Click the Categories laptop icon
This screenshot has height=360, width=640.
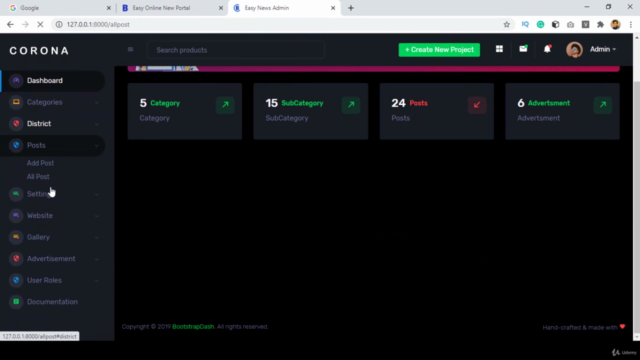coord(16,102)
